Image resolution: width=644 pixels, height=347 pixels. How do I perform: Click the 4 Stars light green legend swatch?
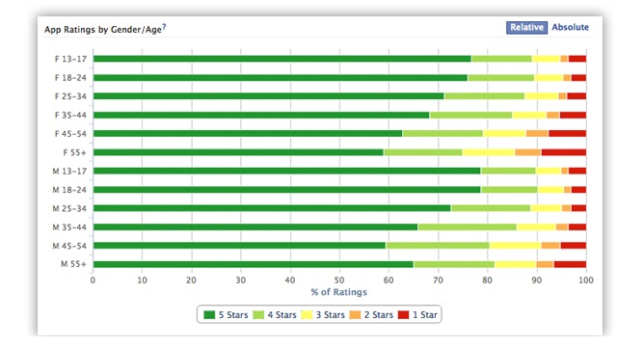tap(258, 315)
